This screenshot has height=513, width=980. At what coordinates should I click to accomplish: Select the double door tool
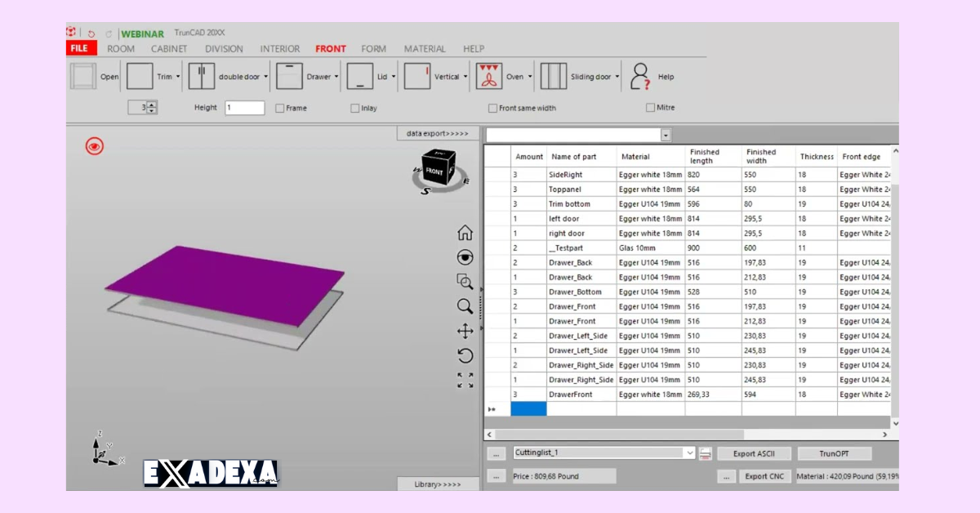click(x=202, y=75)
